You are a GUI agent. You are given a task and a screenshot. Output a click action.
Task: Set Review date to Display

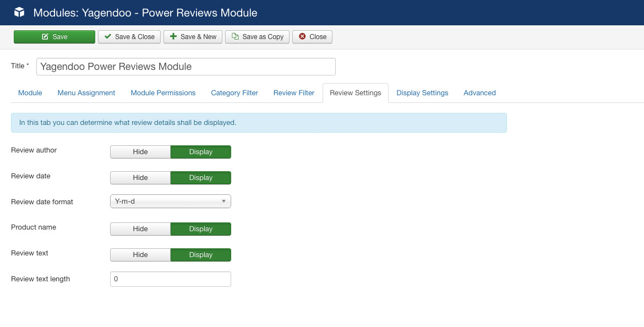pos(201,178)
